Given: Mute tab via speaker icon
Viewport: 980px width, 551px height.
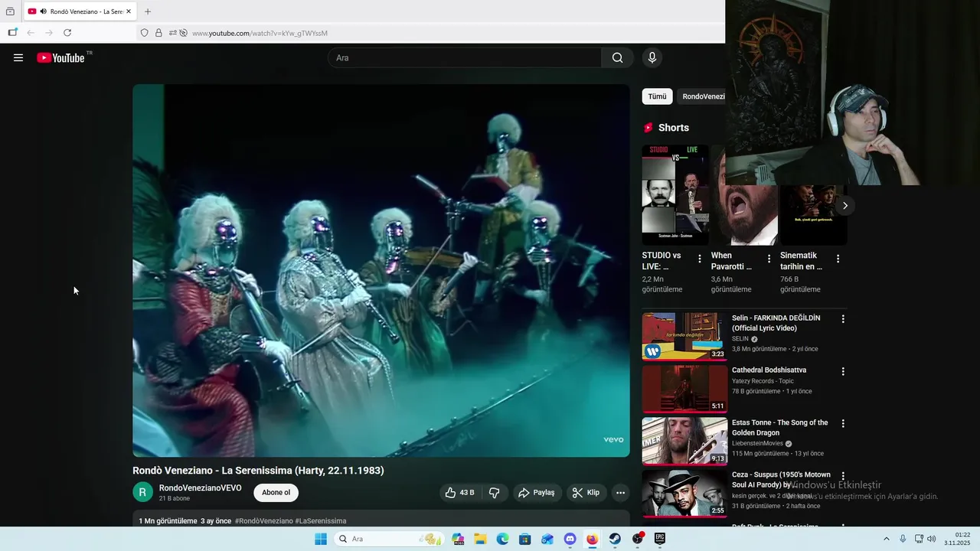Looking at the screenshot, I should (x=43, y=11).
